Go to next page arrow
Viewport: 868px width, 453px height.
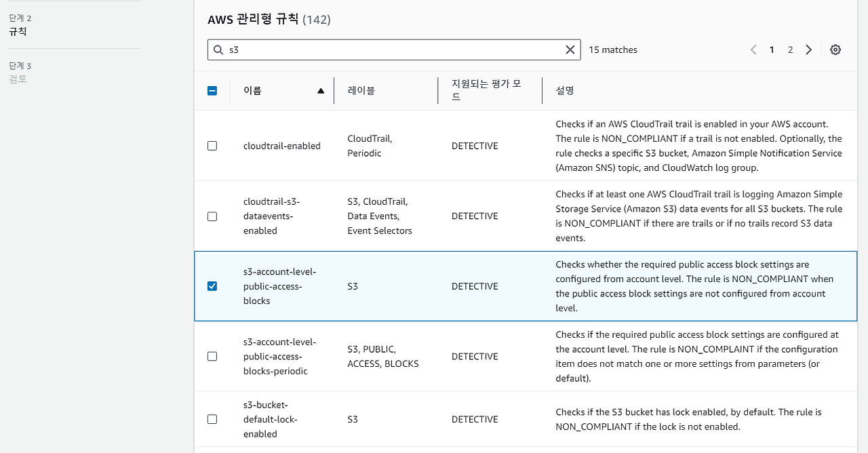pyautogui.click(x=809, y=50)
